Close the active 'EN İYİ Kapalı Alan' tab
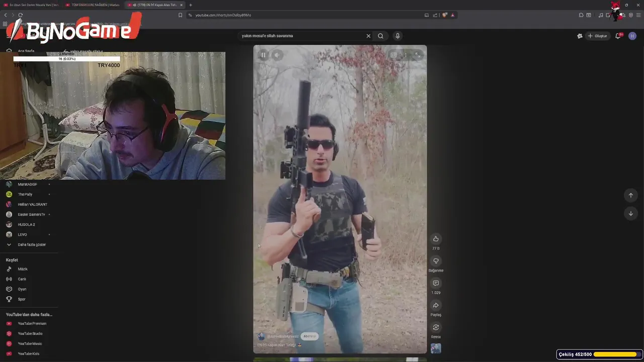The image size is (644, 362). 182,5
